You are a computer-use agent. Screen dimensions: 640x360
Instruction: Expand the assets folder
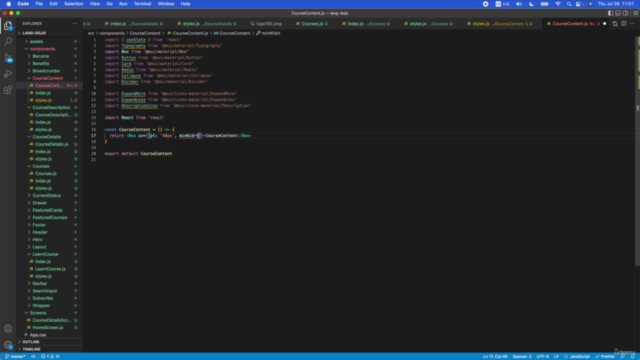pyautogui.click(x=36, y=42)
